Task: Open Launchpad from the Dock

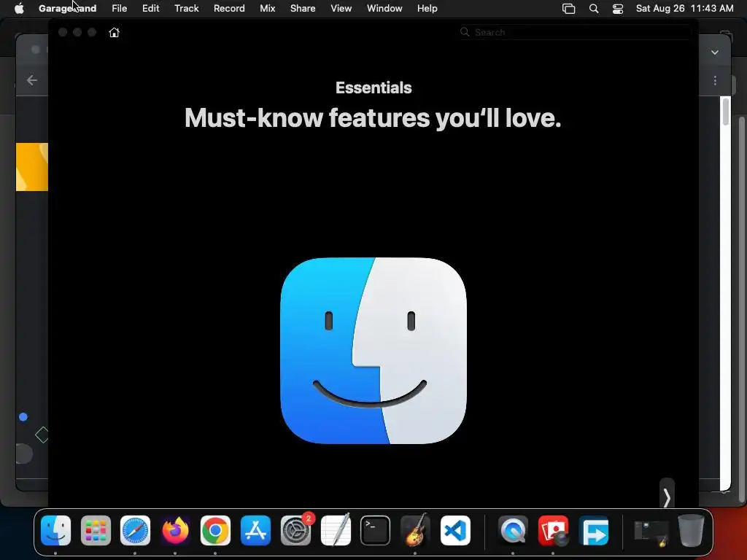Action: pos(96,530)
